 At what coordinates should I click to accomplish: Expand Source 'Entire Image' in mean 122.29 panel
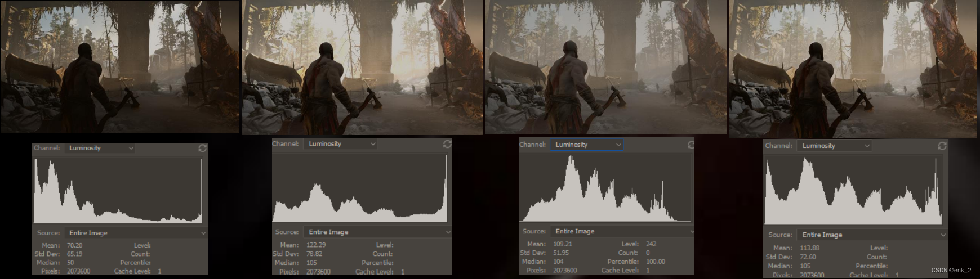coord(377,232)
